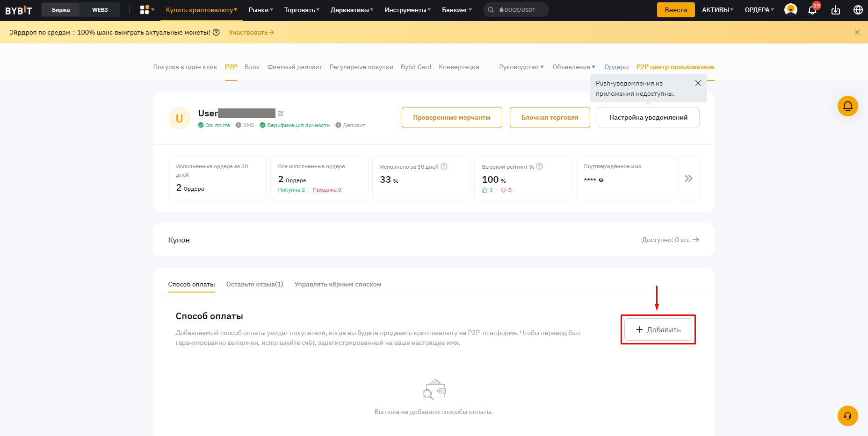Image resolution: width=868 pixels, height=436 pixels.
Task: Open the Ордеры link
Action: point(616,67)
